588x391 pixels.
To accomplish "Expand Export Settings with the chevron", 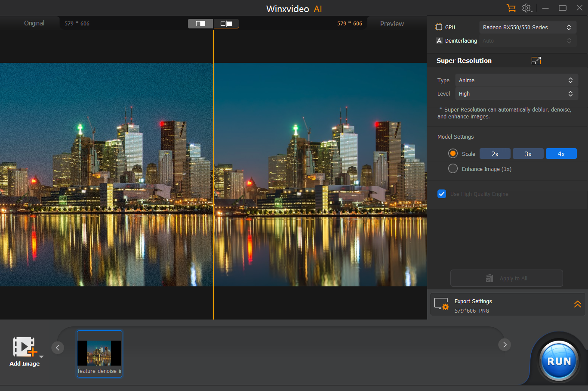I will pyautogui.click(x=577, y=304).
